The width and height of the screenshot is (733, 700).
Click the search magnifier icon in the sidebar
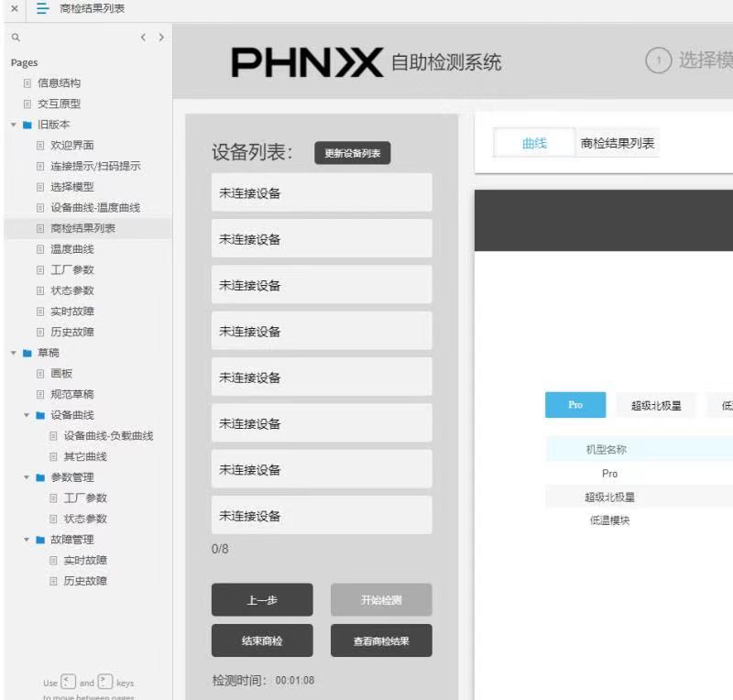15,38
